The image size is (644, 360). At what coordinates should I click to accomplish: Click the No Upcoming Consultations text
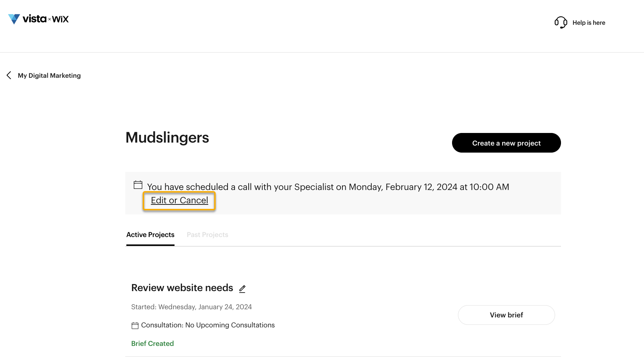(x=230, y=325)
